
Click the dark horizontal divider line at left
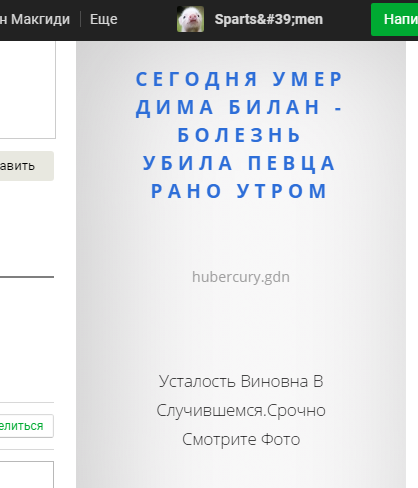coord(27,277)
